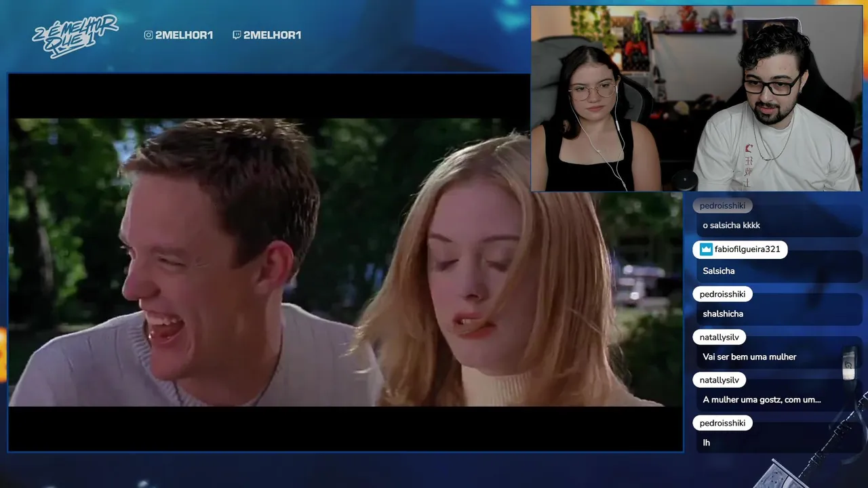Click the Instagram icon beside 2MELHOR1
This screenshot has width=868, height=488.
point(149,35)
